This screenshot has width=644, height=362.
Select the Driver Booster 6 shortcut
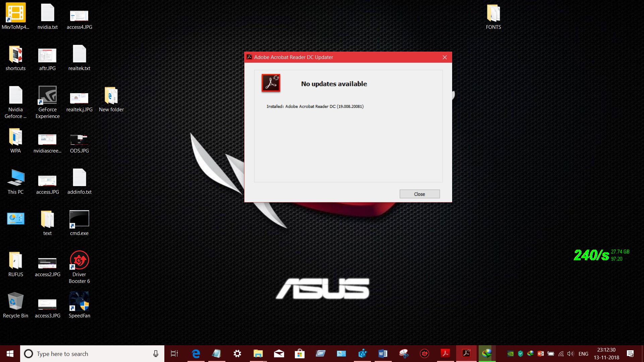tap(79, 267)
